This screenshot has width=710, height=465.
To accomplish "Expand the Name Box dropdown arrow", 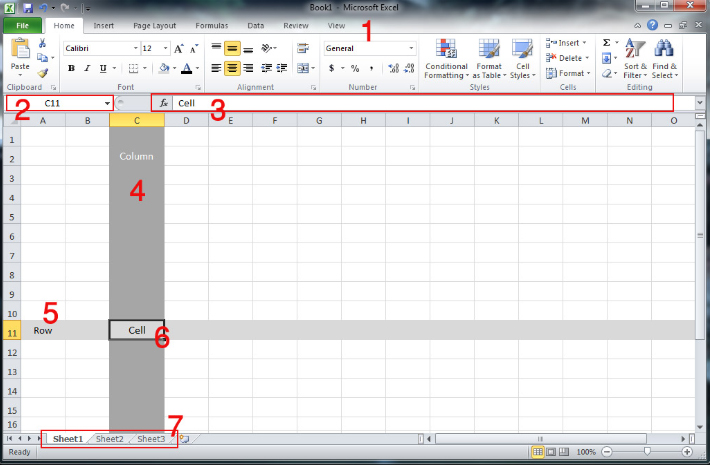I will click(107, 103).
